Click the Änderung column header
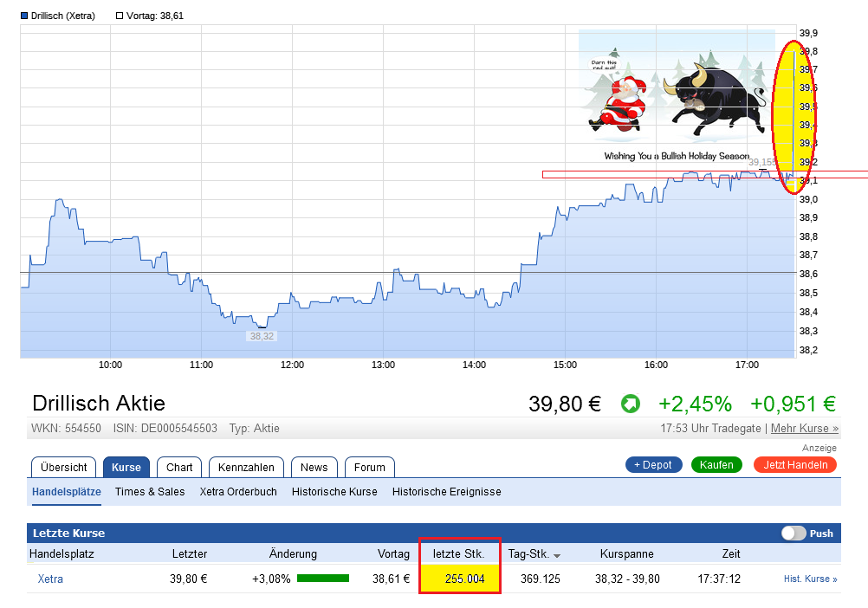The image size is (868, 608). pyautogui.click(x=293, y=553)
